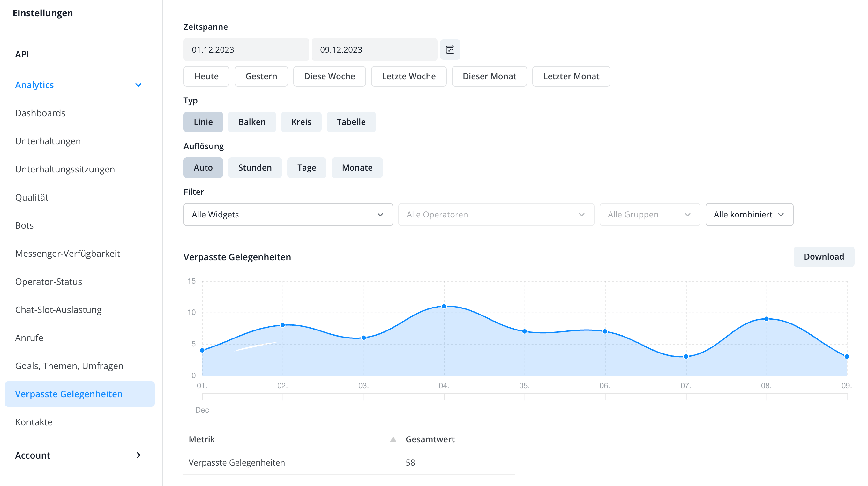Click the start date field 01.12.2023
Screen dimensions: 868x486
coord(246,49)
